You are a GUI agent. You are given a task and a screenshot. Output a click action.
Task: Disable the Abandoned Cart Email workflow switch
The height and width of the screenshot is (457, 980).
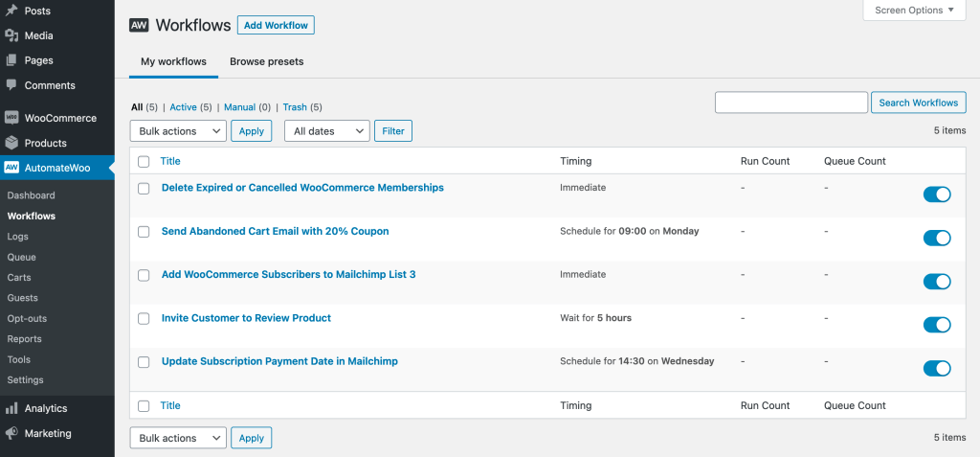point(937,238)
